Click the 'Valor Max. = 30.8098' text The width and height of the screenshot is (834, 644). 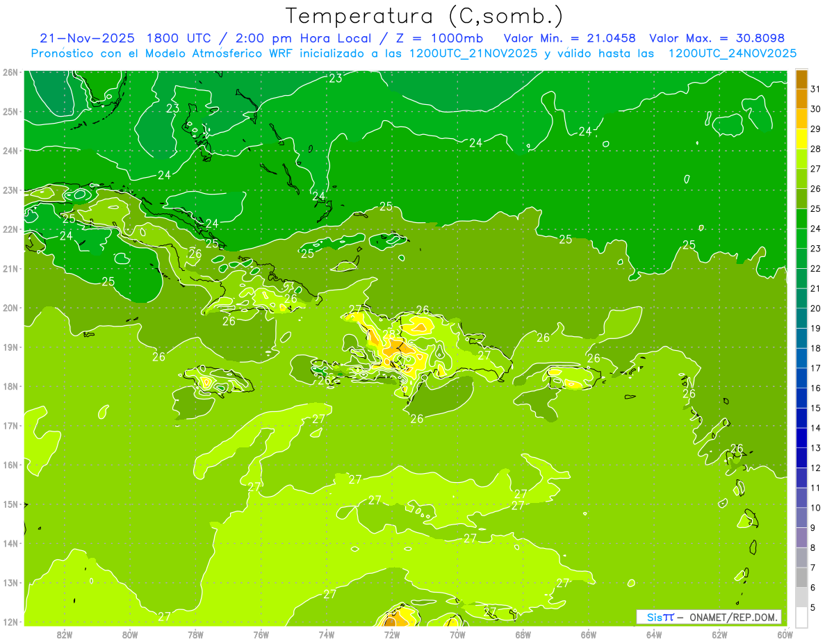pyautogui.click(x=717, y=38)
